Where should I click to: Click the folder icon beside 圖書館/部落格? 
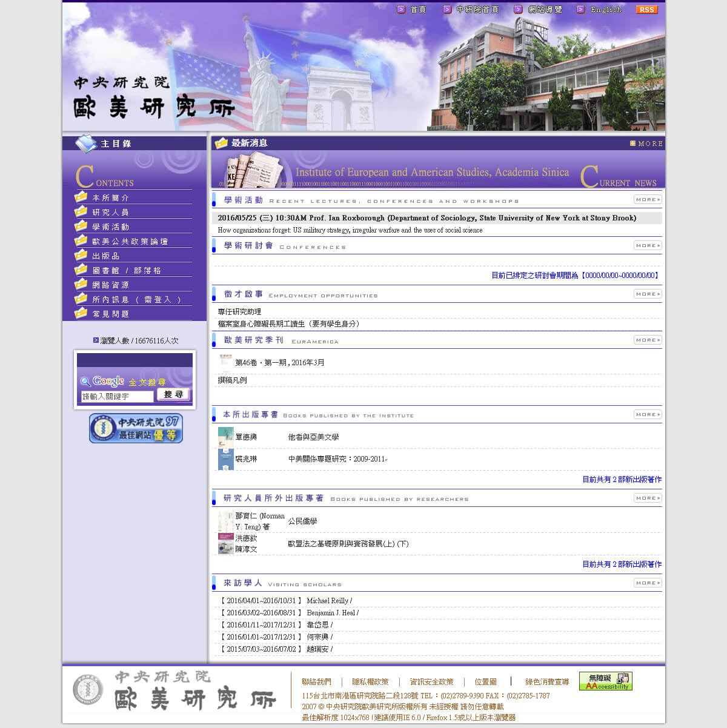[x=81, y=270]
